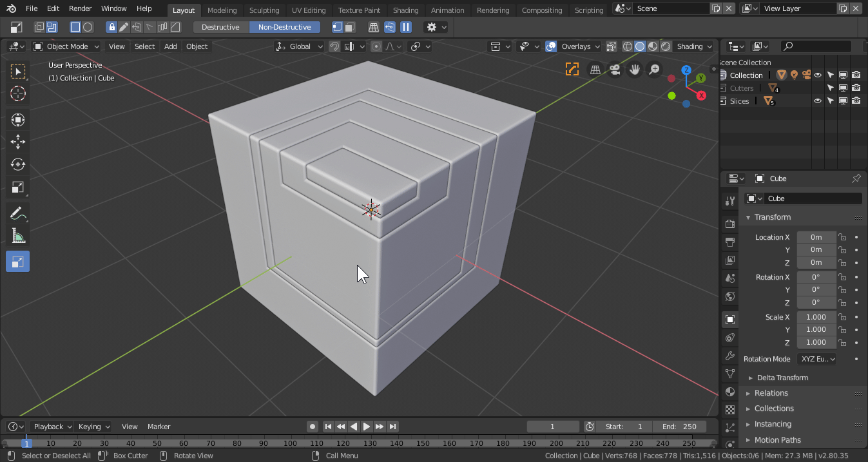
Task: Click the camera view icon in viewport
Action: pyautogui.click(x=615, y=70)
